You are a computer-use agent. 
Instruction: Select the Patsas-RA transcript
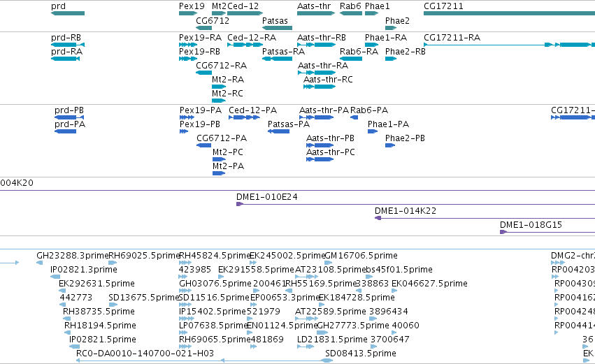277,59
